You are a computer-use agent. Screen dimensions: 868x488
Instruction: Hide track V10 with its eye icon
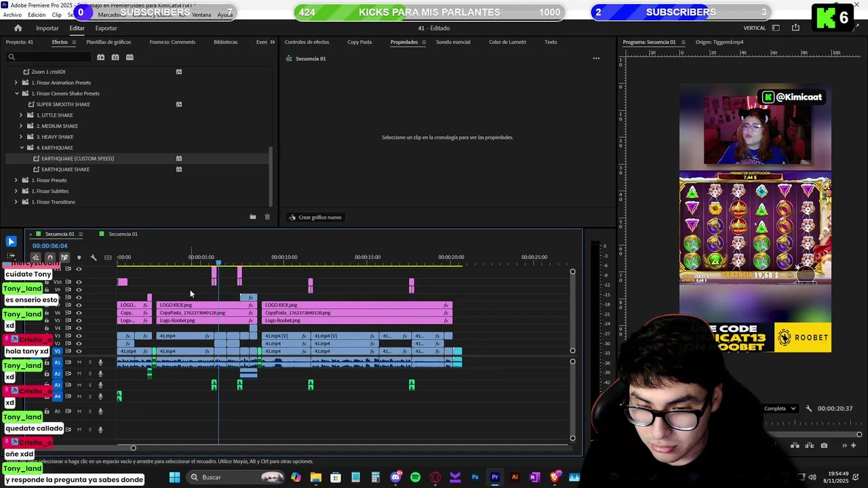(79, 282)
